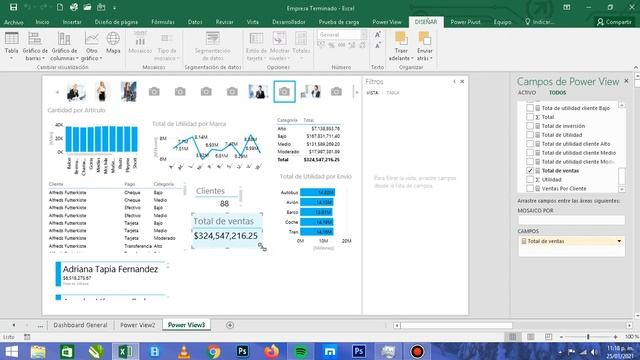The width and height of the screenshot is (640, 360).
Task: Select the VISTA filter tab
Action: tap(372, 93)
